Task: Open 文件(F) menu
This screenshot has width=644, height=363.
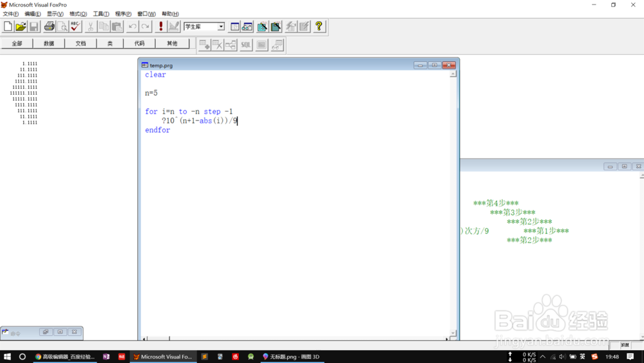Action: click(10, 14)
